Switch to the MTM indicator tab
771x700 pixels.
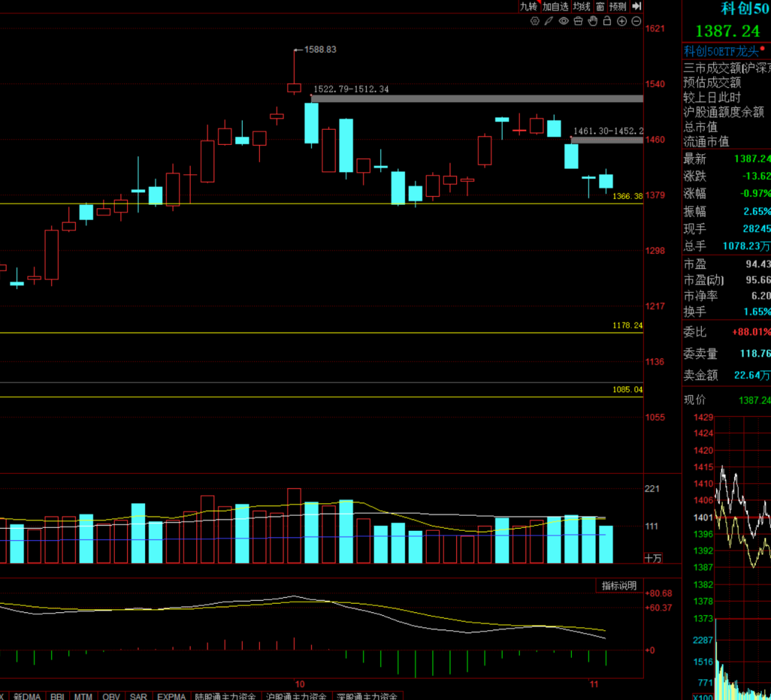click(84, 696)
